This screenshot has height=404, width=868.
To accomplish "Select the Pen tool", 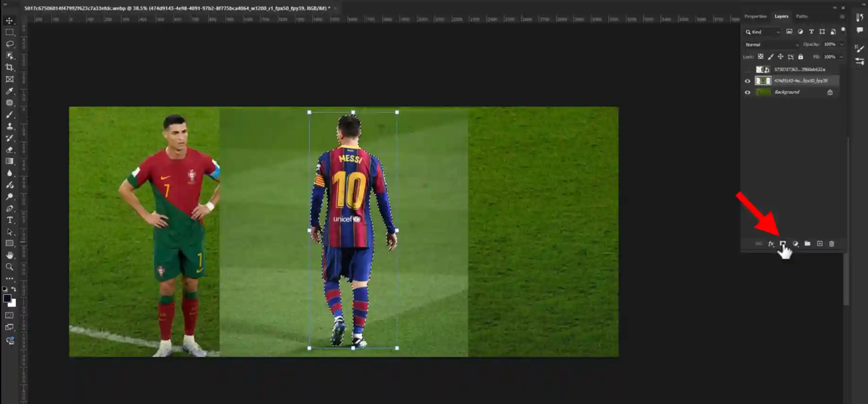I will pos(9,209).
